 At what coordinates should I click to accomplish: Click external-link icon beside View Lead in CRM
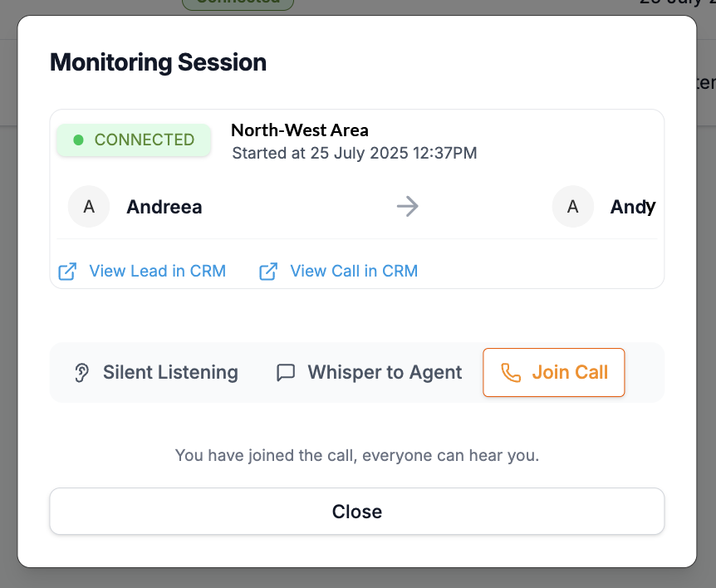coord(67,272)
